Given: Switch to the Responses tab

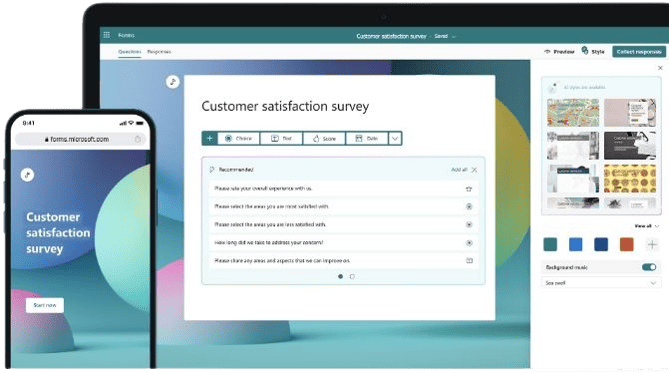Looking at the screenshot, I should (x=159, y=52).
